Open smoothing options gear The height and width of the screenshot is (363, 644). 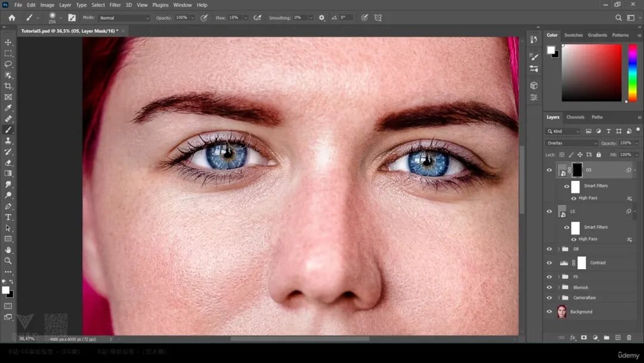point(321,18)
